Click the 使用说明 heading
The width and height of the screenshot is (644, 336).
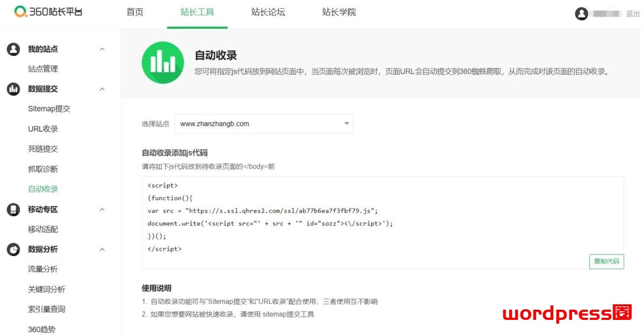tap(157, 288)
